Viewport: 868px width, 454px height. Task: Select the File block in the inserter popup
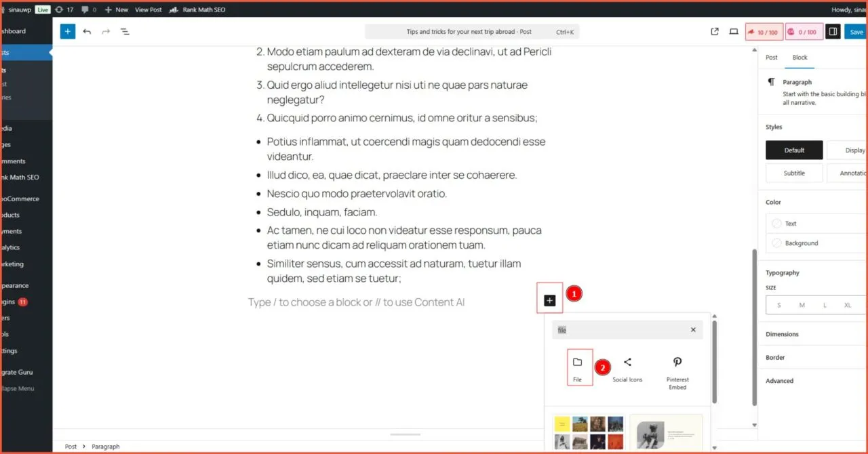pos(578,367)
